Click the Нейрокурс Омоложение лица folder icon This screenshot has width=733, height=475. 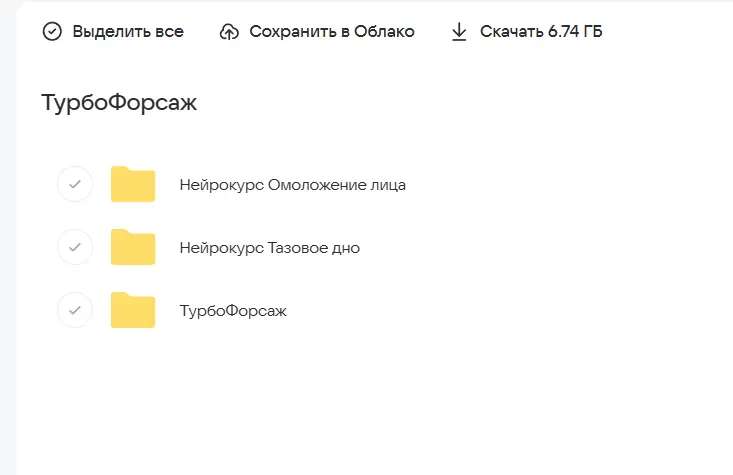(x=133, y=184)
